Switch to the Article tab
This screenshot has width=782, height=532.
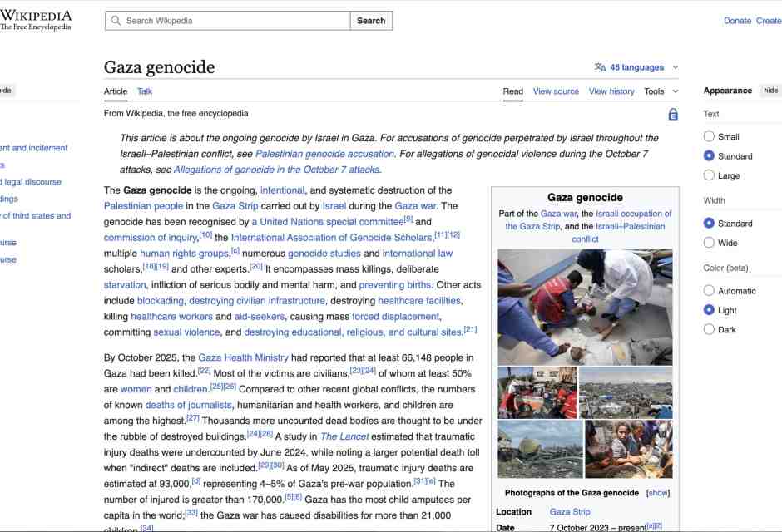116,91
